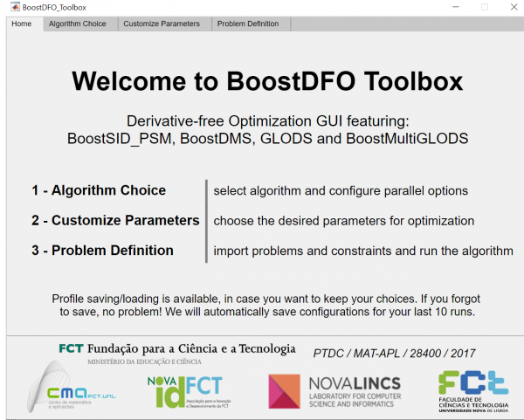Click the NOVA LINCS laboratory logo
Screen dimensions: 524x420
tap(334, 391)
